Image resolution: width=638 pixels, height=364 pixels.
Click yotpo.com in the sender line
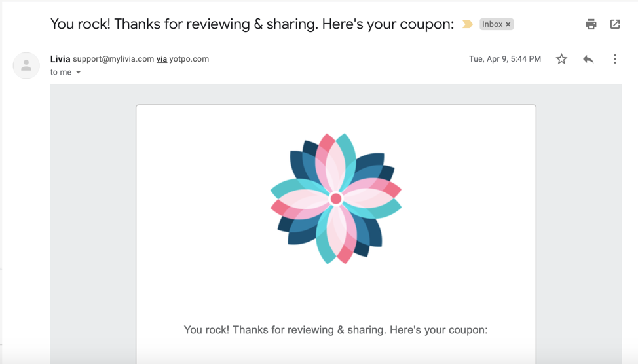pyautogui.click(x=189, y=59)
